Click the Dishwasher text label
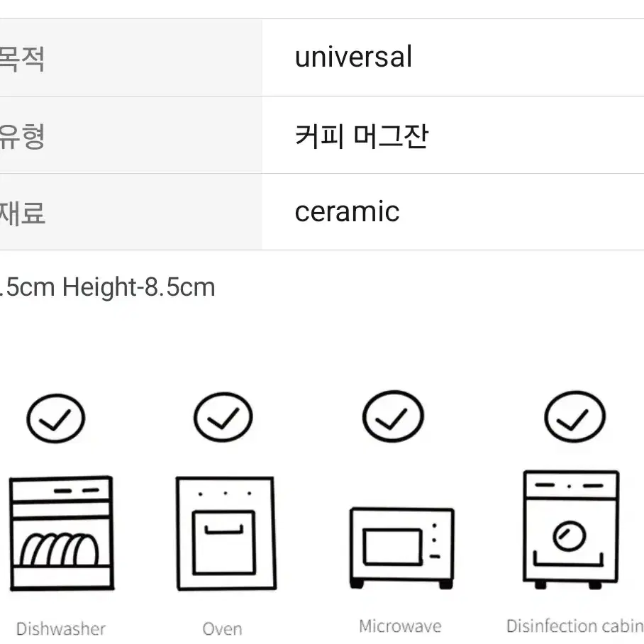 pyautogui.click(x=61, y=629)
